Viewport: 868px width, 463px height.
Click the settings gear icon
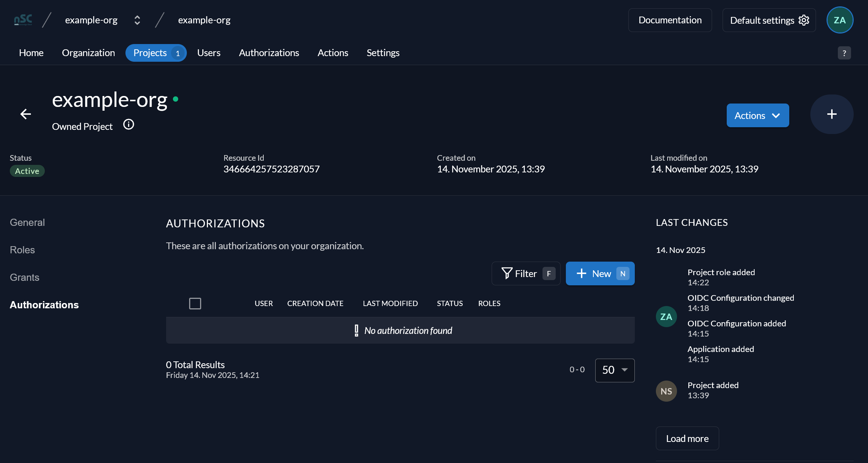pos(804,20)
